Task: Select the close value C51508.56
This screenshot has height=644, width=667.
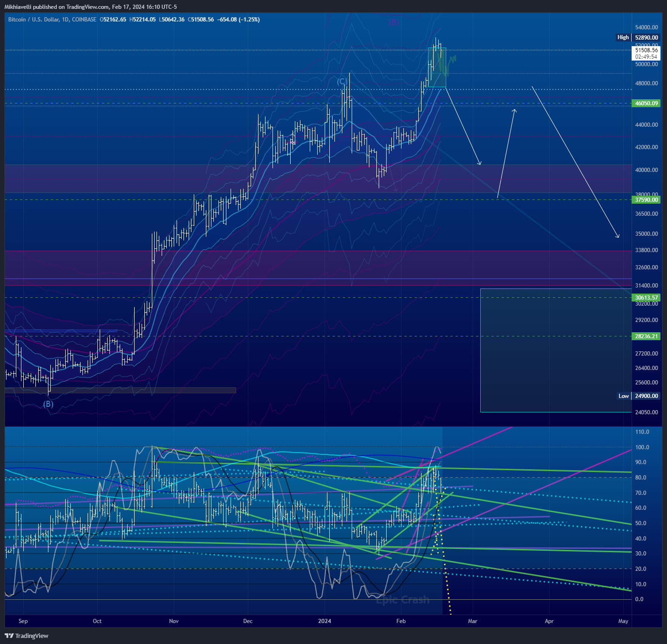Action: (x=201, y=20)
